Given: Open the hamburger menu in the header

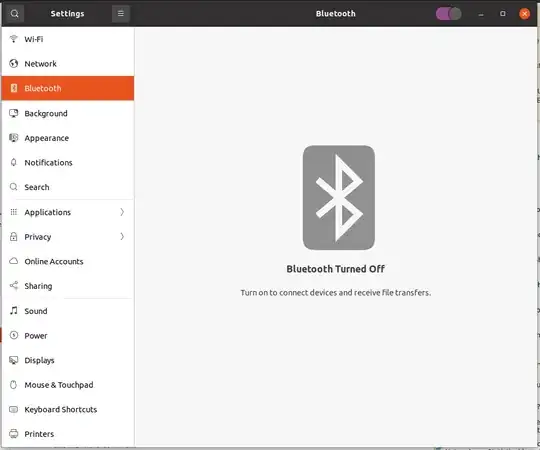Looking at the screenshot, I should coord(121,14).
